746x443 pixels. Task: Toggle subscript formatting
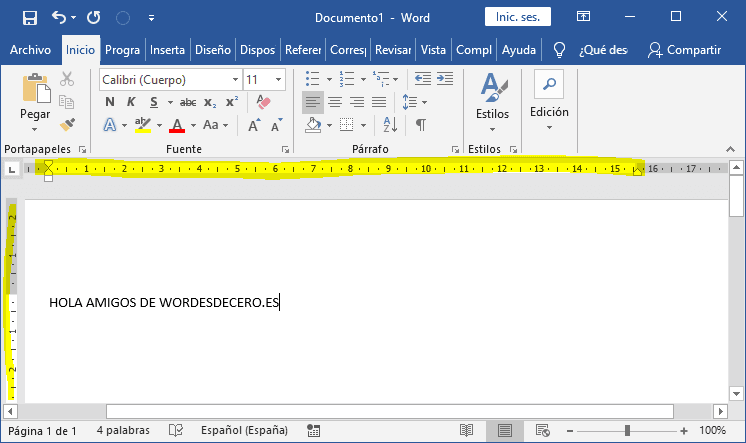click(210, 102)
